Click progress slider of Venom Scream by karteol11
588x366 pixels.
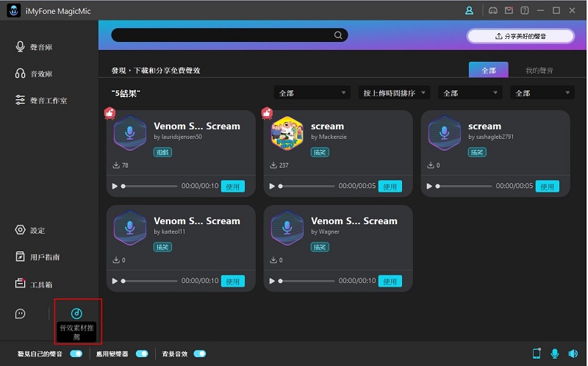(149, 281)
